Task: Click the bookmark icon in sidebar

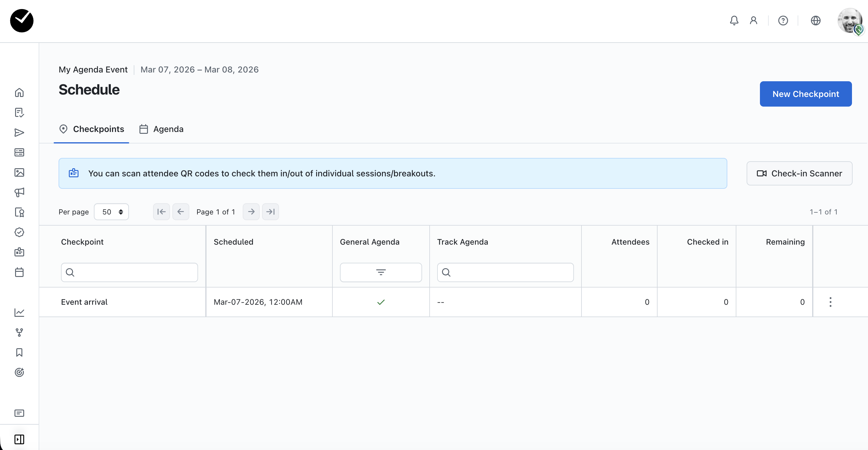Action: click(19, 352)
